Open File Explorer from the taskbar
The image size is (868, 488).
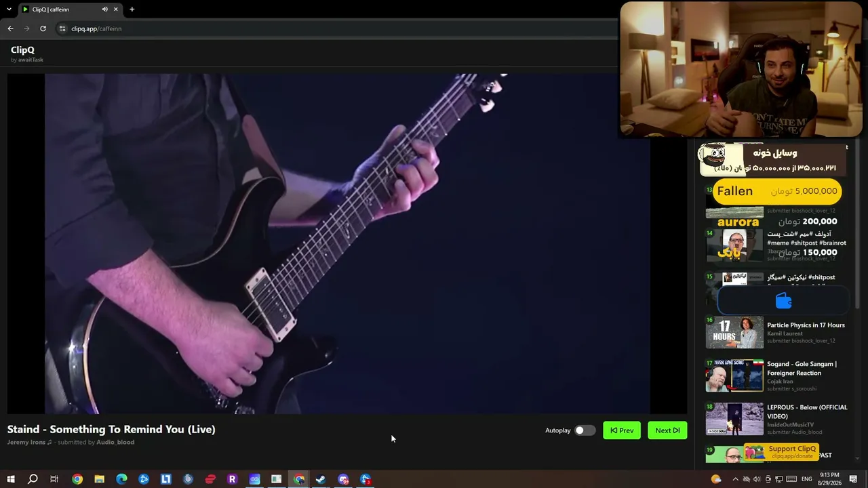point(99,479)
